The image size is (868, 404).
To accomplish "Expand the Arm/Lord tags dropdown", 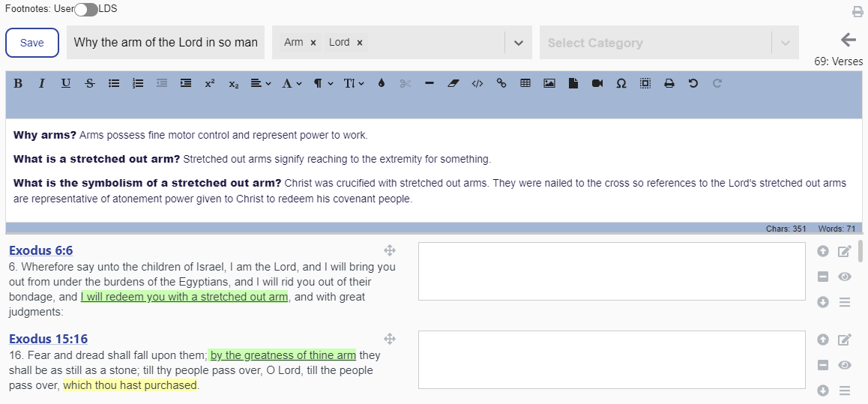I will (518, 43).
